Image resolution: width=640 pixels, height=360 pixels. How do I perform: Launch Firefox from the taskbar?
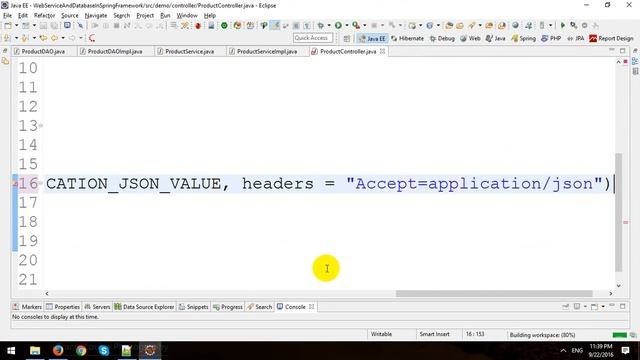point(58,351)
